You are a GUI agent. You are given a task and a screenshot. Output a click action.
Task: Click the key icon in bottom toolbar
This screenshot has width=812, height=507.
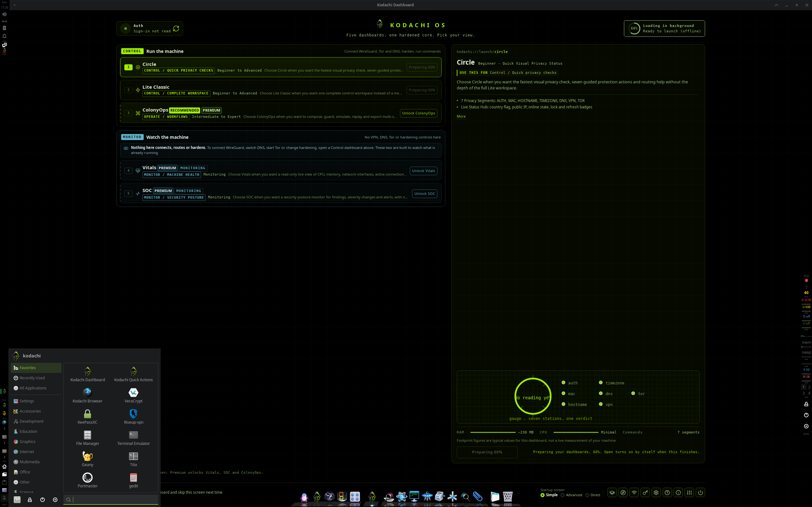click(645, 492)
